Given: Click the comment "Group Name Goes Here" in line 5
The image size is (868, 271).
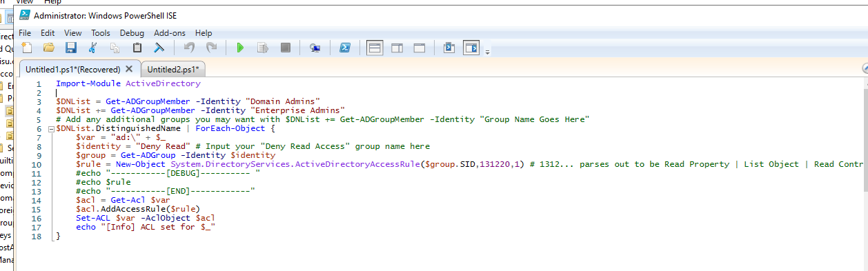Looking at the screenshot, I should click(x=535, y=119).
